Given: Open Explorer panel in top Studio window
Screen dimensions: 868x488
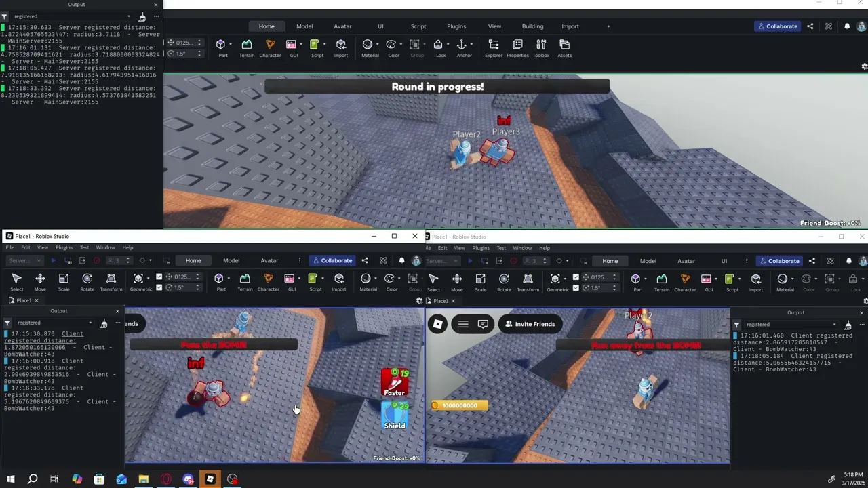Looking at the screenshot, I should (x=494, y=48).
